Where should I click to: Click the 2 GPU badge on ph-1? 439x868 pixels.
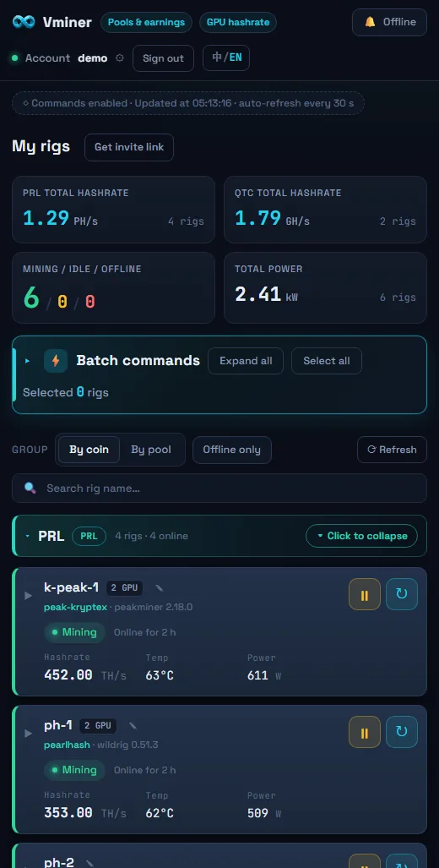coord(98,726)
